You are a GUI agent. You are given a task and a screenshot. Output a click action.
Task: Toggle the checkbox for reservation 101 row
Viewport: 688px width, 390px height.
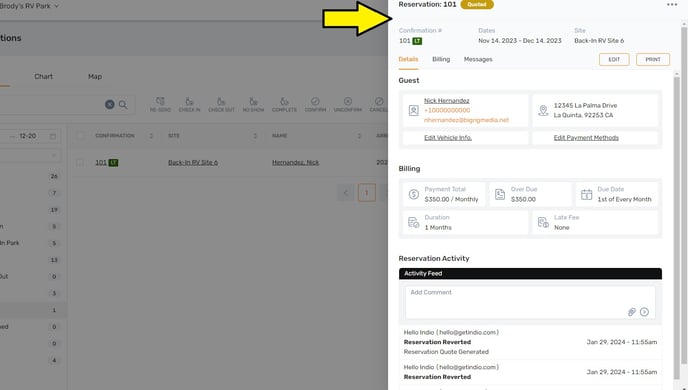tap(80, 163)
